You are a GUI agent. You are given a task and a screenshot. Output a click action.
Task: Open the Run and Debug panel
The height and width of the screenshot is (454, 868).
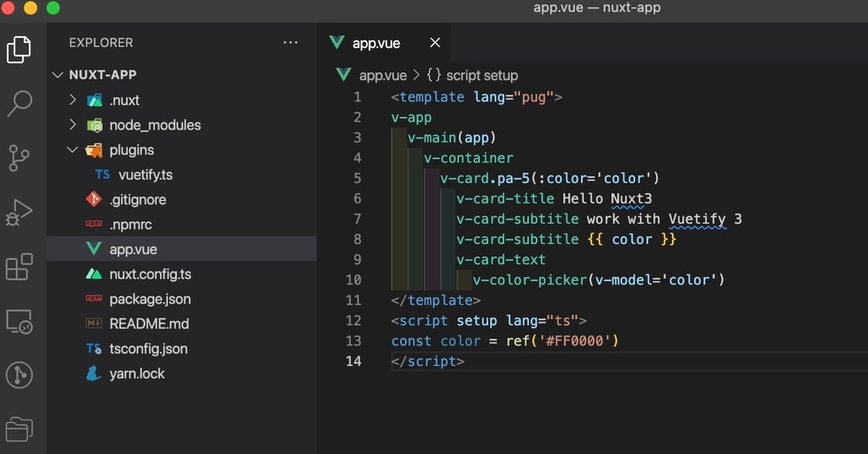pyautogui.click(x=20, y=212)
